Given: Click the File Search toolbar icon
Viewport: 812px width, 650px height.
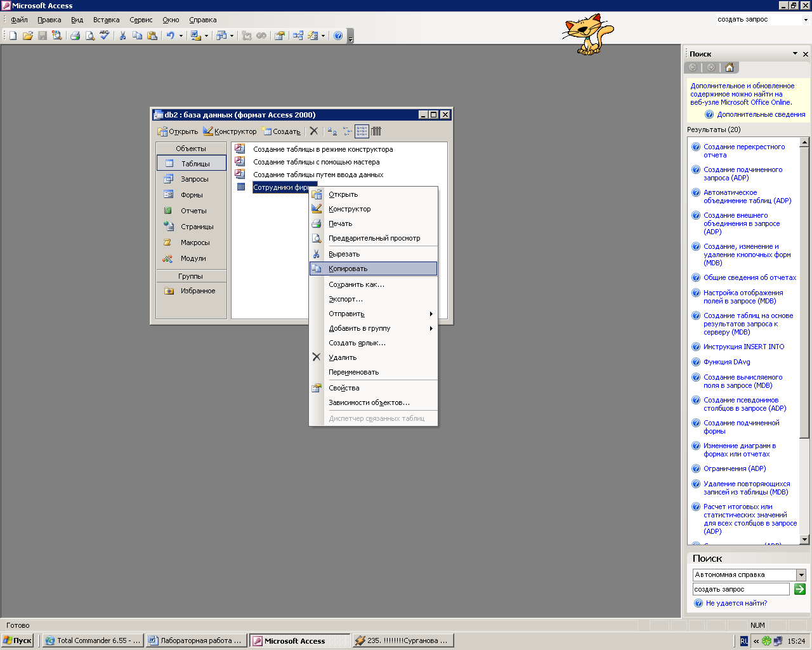Looking at the screenshot, I should pos(57,36).
